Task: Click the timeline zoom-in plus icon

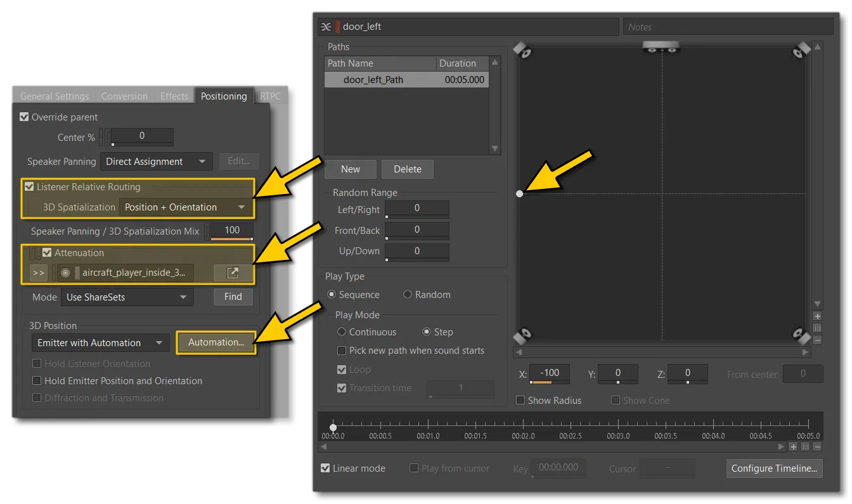Action: [794, 447]
